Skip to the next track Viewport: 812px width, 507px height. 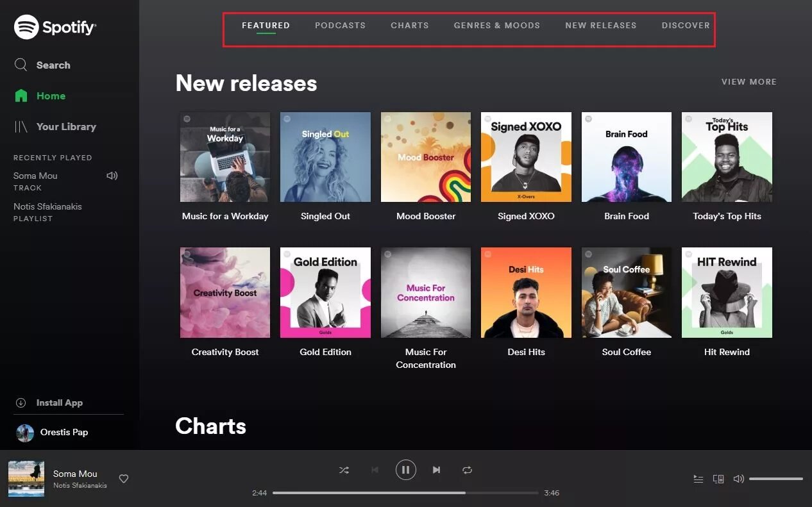click(436, 470)
